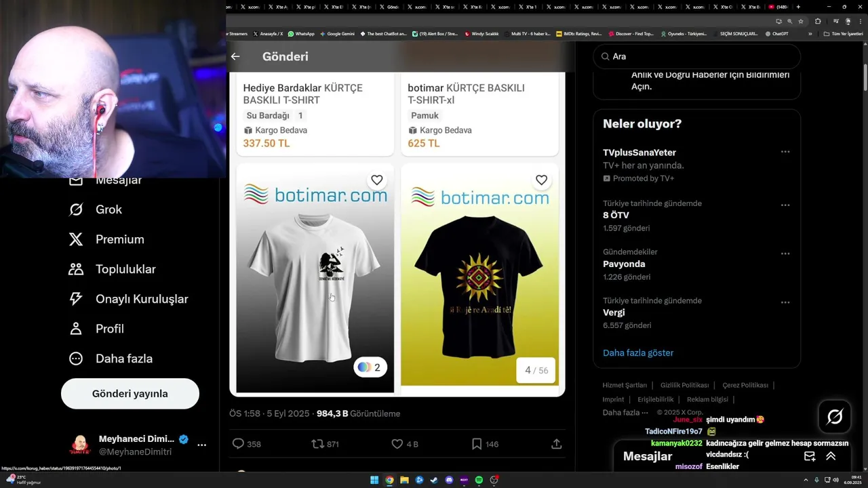Image resolution: width=868 pixels, height=488 pixels.
Task: Open Windy bookmark
Action: (481, 34)
